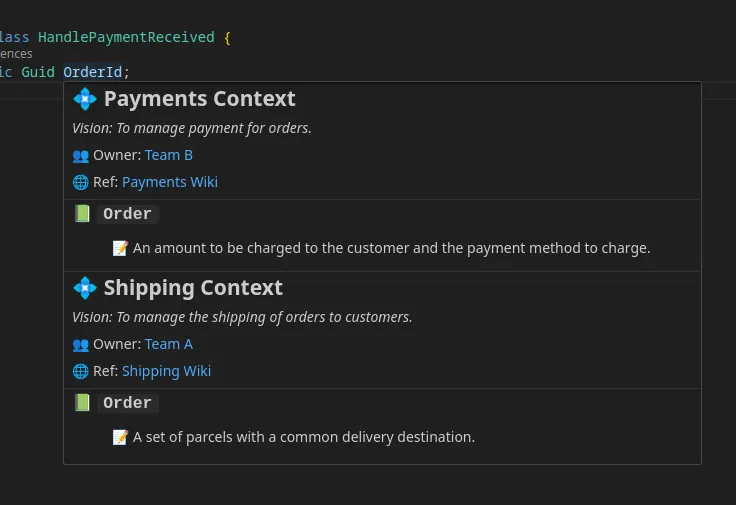Click the green book icon in Payments Order term

(x=82, y=214)
